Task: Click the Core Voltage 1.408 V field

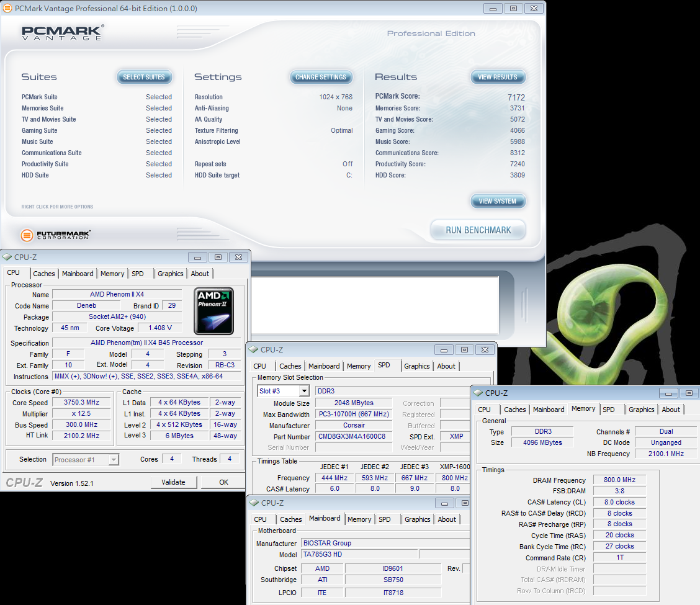Action: click(x=160, y=328)
